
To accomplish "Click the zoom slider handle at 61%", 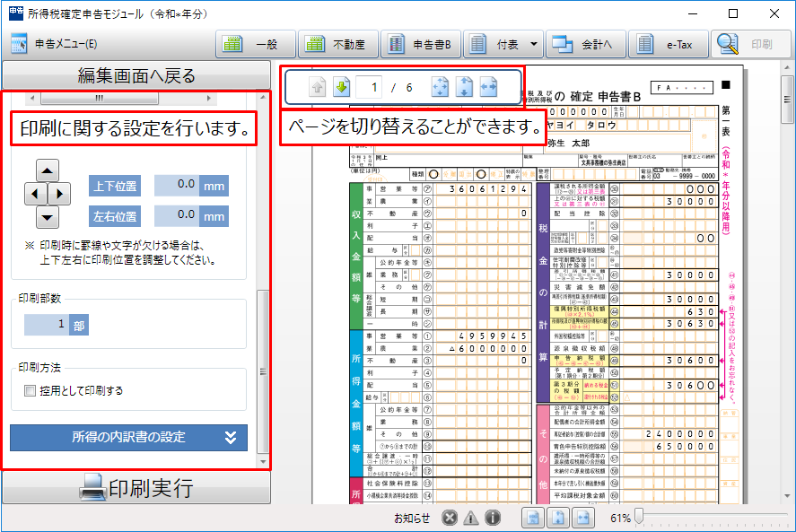I will 638,518.
